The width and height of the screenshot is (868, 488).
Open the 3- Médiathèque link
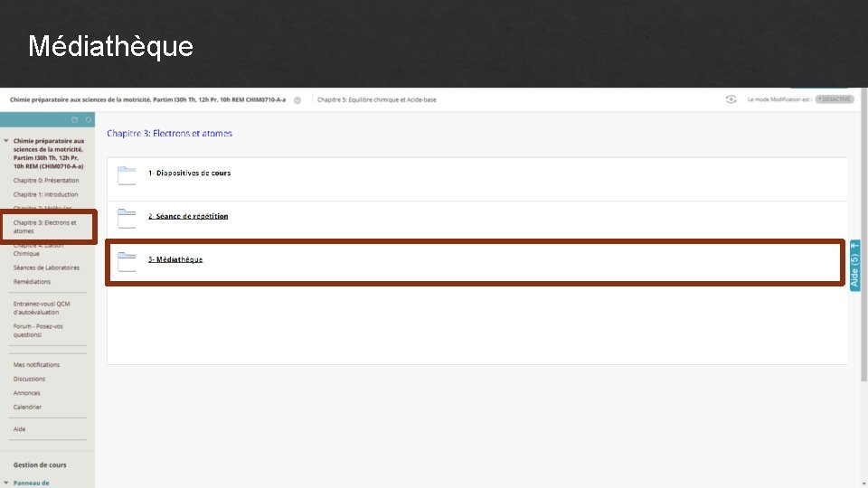[x=175, y=259]
